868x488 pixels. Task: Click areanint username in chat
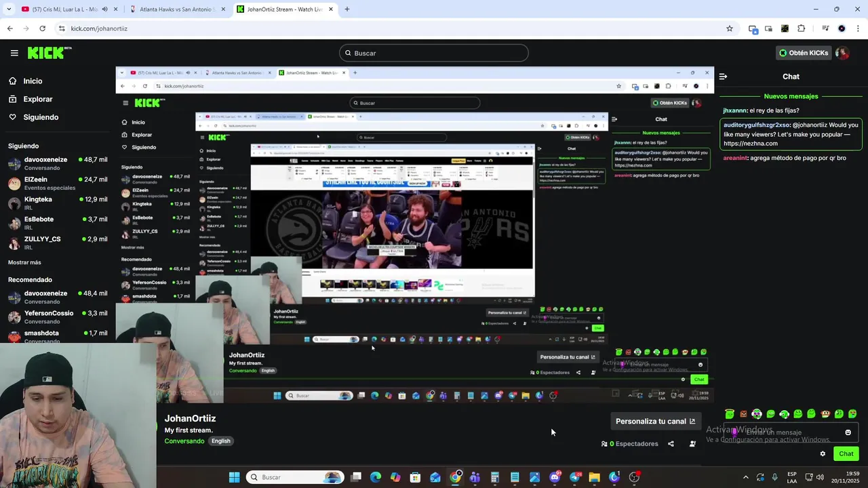tap(736, 158)
